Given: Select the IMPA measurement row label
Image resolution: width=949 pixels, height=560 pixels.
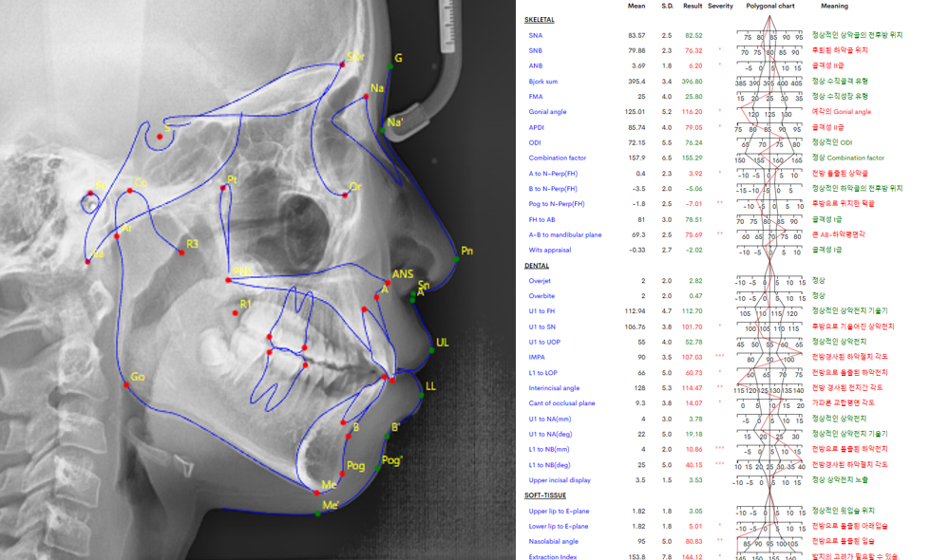Looking at the screenshot, I should coord(538,357).
